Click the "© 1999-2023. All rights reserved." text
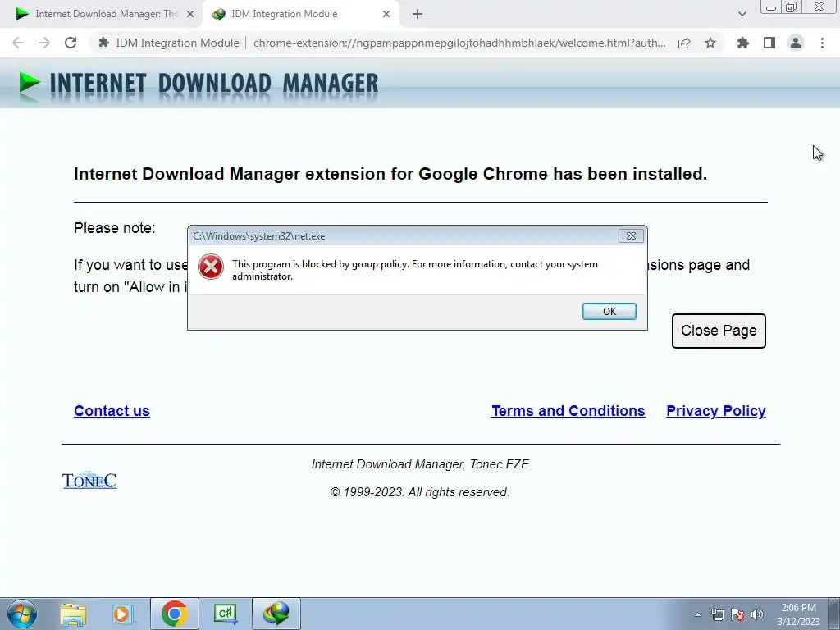 pyautogui.click(x=419, y=492)
